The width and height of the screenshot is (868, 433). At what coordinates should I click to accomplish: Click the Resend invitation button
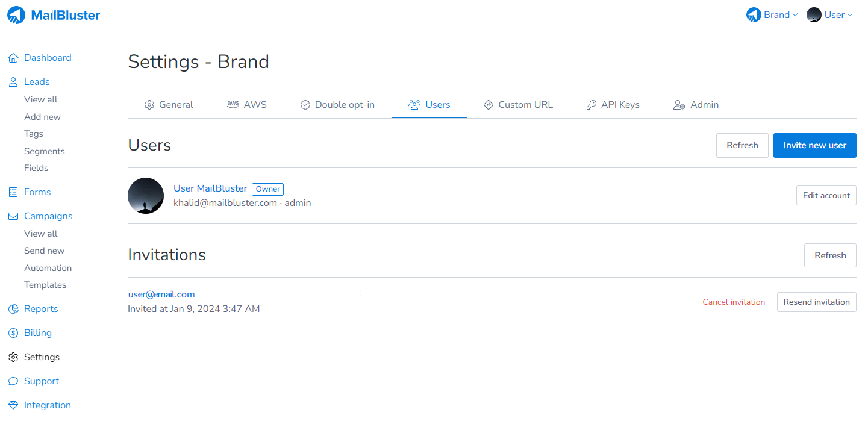816,302
